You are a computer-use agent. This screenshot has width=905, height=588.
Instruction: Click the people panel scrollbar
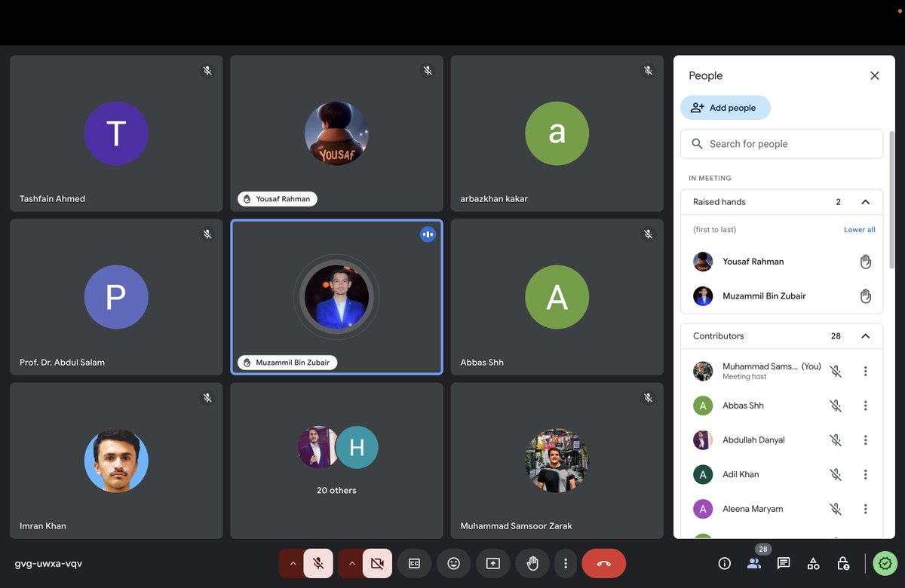coord(893,200)
